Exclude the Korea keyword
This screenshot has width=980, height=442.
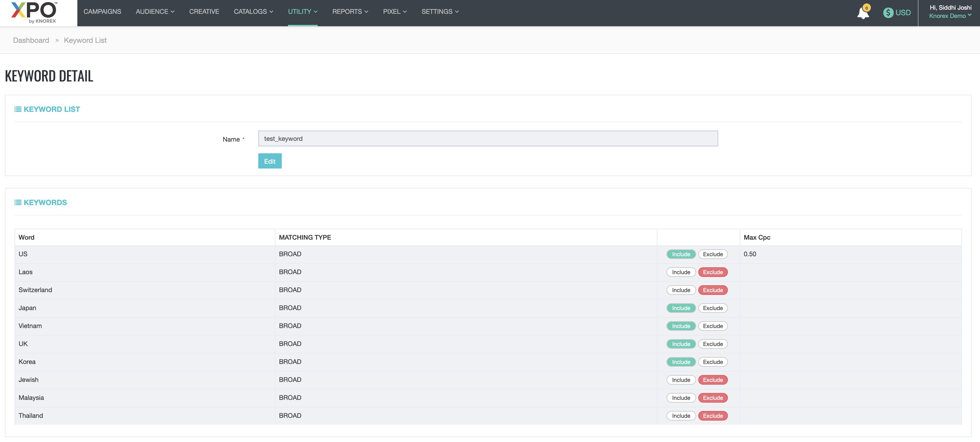coord(712,362)
